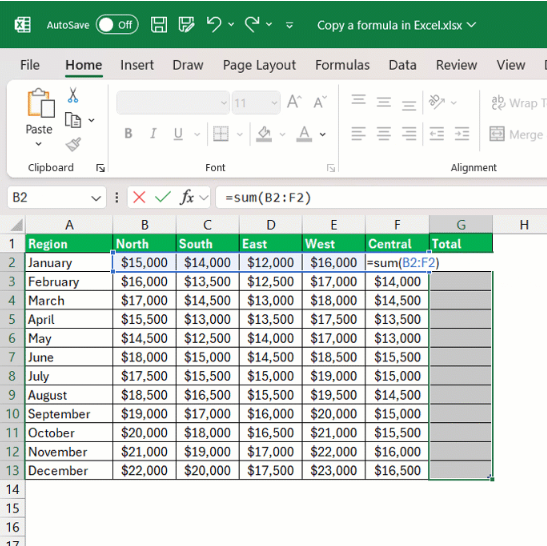Confirm the formula with the green checkmark
The image size is (547, 546).
tap(163, 197)
